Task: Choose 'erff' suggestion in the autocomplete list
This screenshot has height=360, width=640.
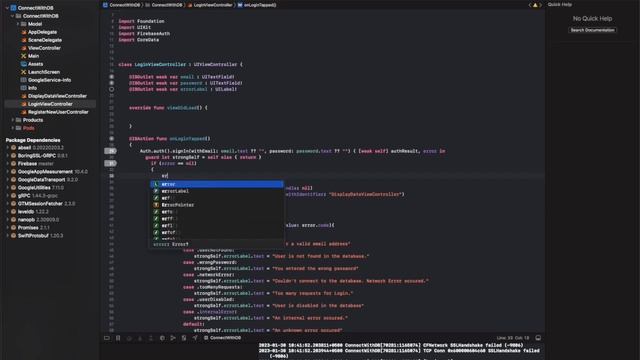Action: [x=217, y=219]
